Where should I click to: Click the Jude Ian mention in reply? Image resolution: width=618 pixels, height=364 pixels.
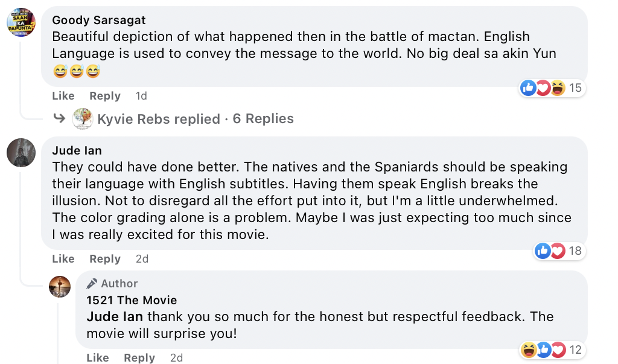115,316
